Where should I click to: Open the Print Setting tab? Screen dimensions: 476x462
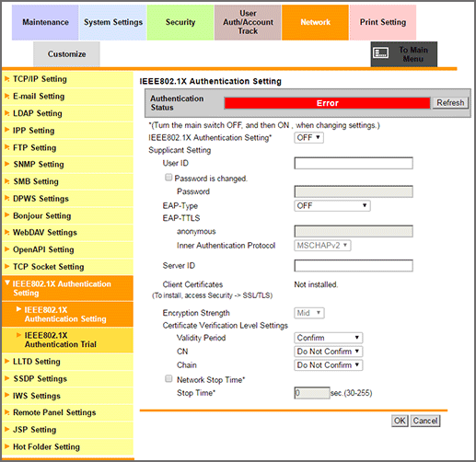(x=383, y=22)
